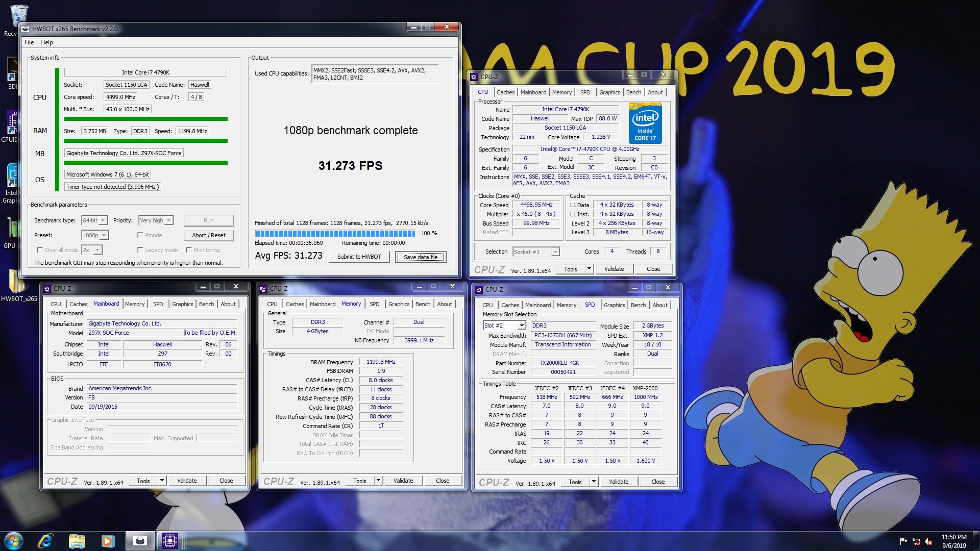Screen dimensions: 980x551
Task: Open the Overkill 2x multiplier dropdown
Action: pos(92,250)
